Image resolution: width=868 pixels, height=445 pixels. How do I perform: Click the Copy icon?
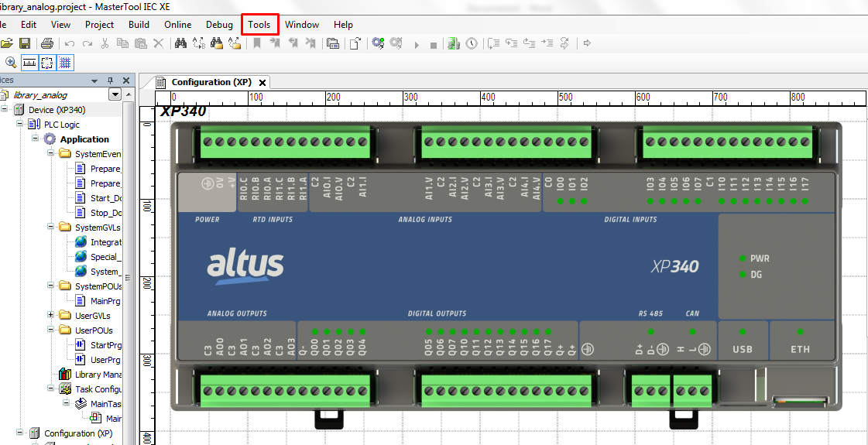coord(122,43)
